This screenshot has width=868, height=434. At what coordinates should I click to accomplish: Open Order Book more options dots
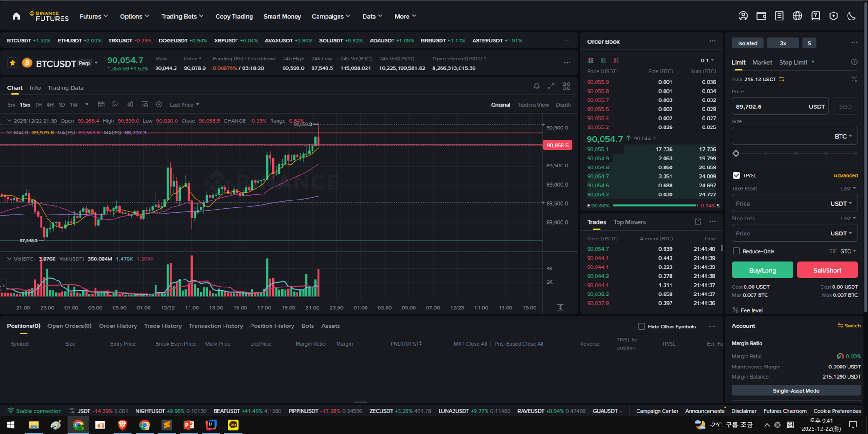[x=712, y=41]
